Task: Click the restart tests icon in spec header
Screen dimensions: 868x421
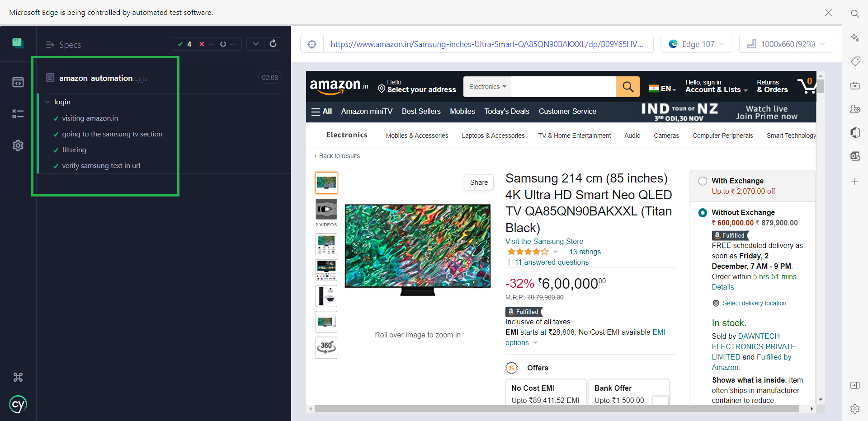Action: coord(273,43)
